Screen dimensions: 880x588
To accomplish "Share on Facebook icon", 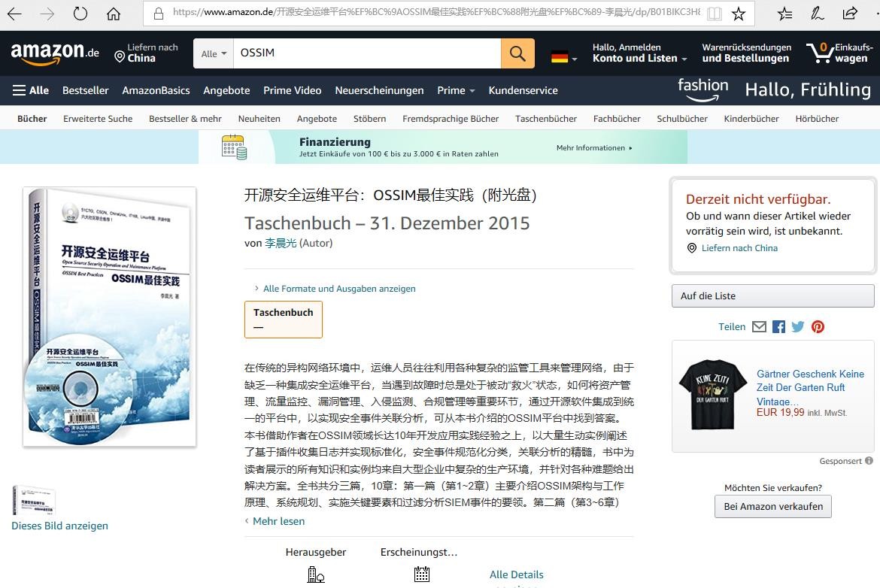I will pos(779,326).
